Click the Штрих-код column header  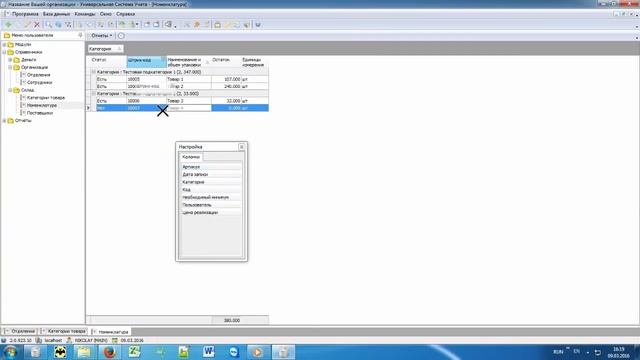[x=147, y=62]
